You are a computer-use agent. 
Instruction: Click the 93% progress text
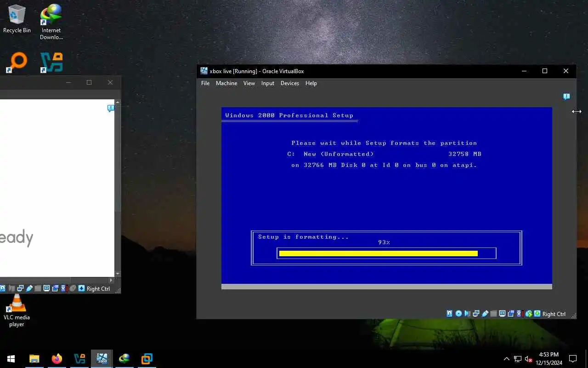pos(384,242)
